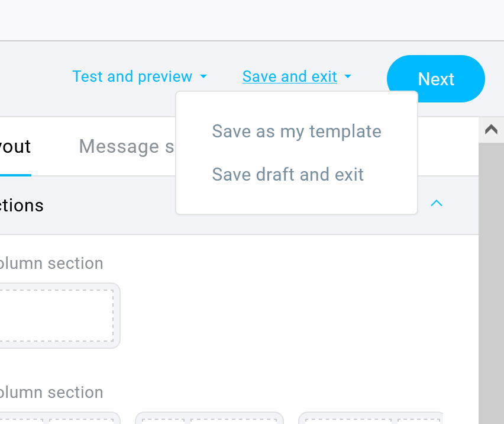504x424 pixels.
Task: Click the blue Next button
Action: click(x=436, y=79)
